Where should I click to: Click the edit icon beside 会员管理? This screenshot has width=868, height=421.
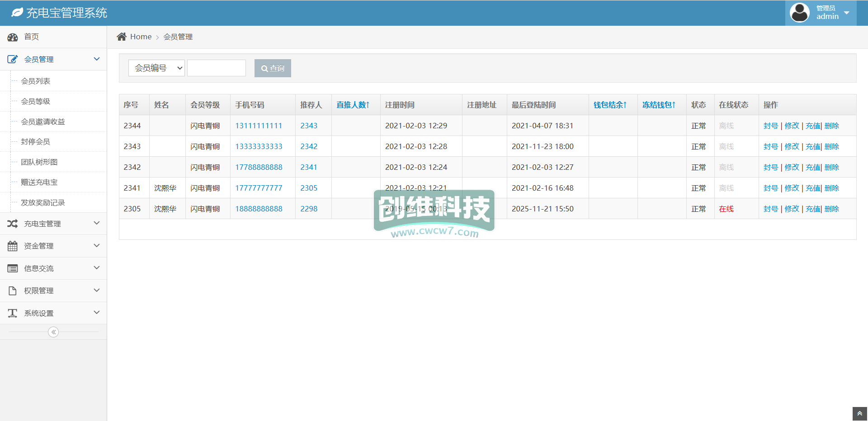[x=13, y=59]
